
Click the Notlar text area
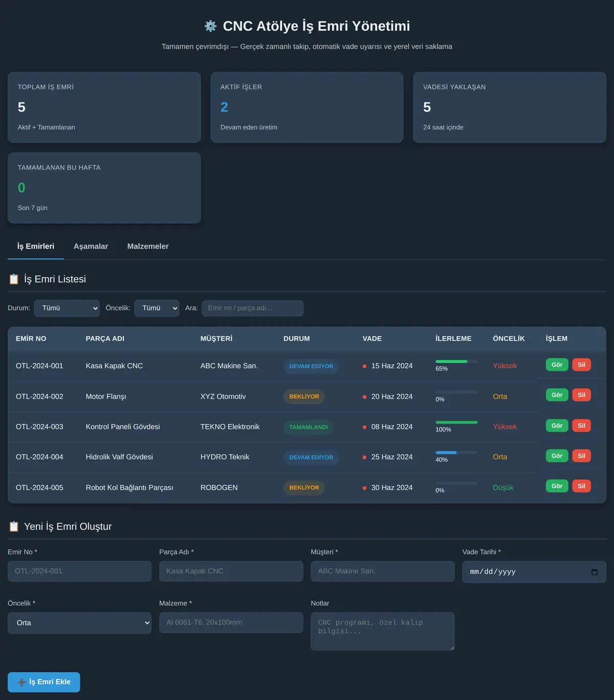pos(383,631)
